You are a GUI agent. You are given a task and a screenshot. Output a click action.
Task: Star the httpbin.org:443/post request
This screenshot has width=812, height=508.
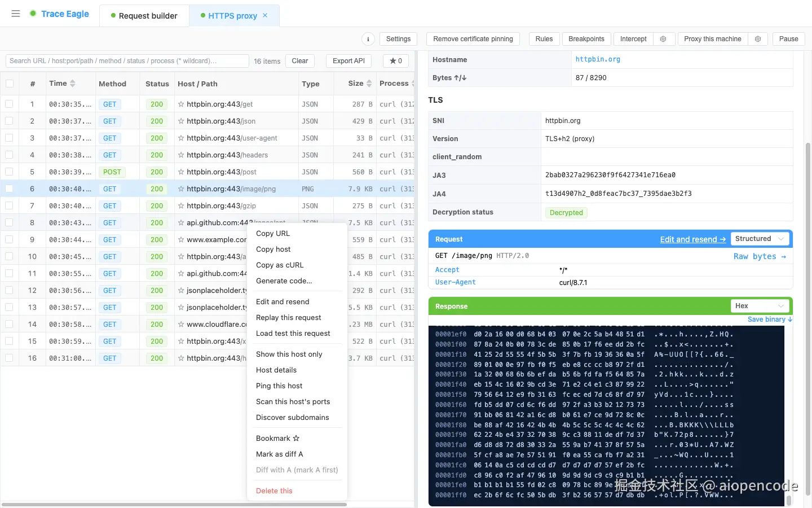(x=181, y=172)
